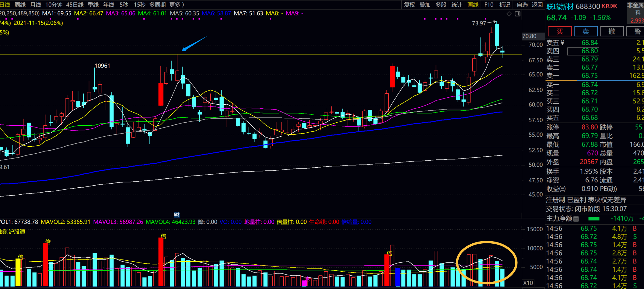Toggle the side panel layout icon

pos(517,14)
